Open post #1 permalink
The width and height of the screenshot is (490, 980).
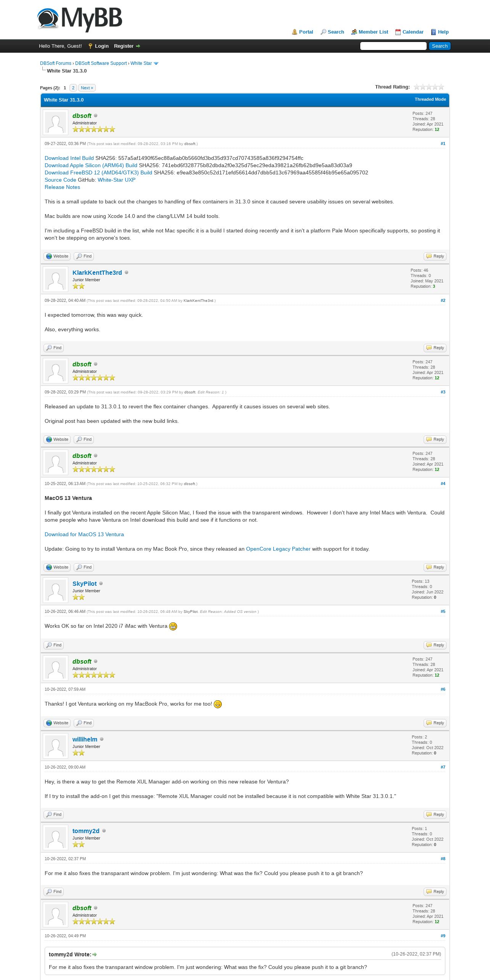[x=443, y=143]
